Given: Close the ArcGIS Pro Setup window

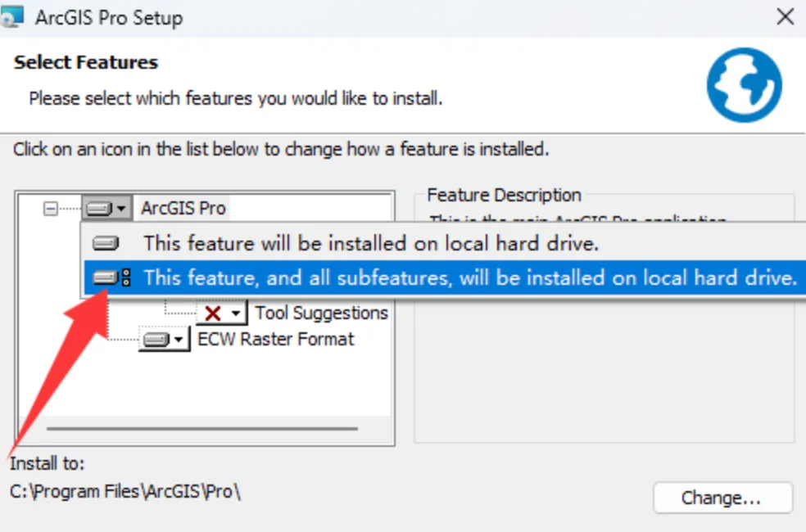Looking at the screenshot, I should pyautogui.click(x=785, y=17).
